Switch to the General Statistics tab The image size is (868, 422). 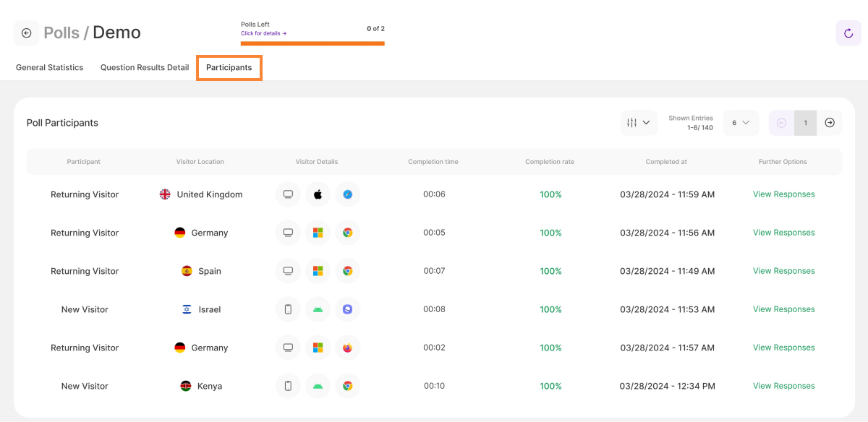tap(50, 67)
